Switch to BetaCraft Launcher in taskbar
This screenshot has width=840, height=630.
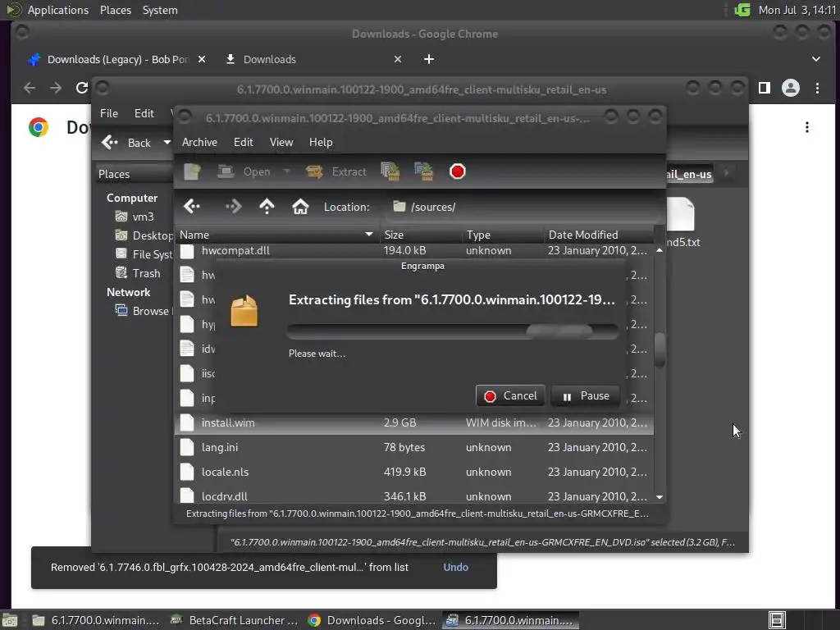pos(234,620)
